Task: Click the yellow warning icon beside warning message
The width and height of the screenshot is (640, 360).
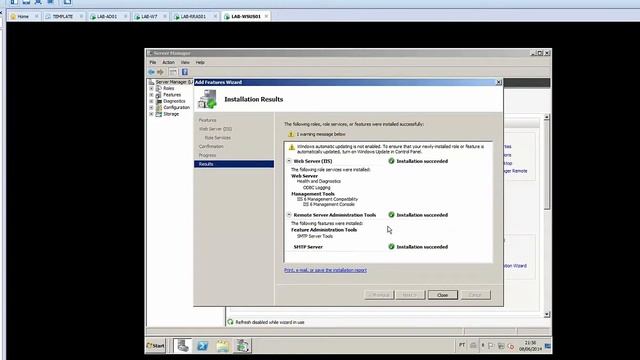Action: tap(291, 134)
